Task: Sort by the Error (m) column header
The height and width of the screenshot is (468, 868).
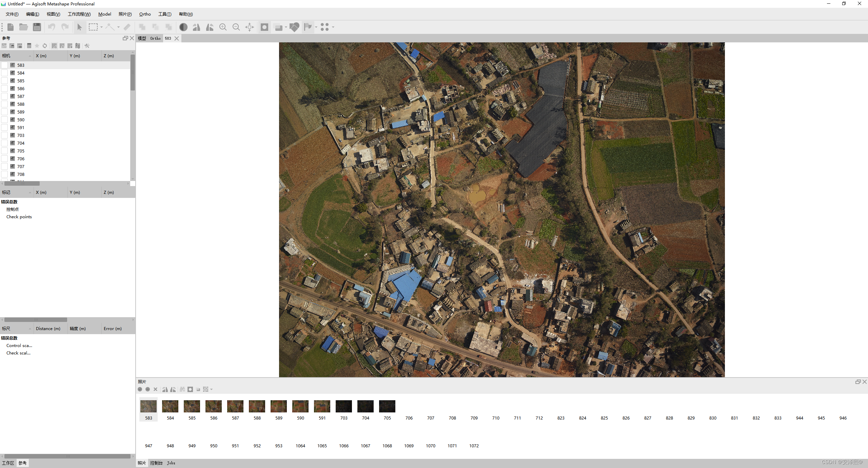Action: (x=113, y=329)
